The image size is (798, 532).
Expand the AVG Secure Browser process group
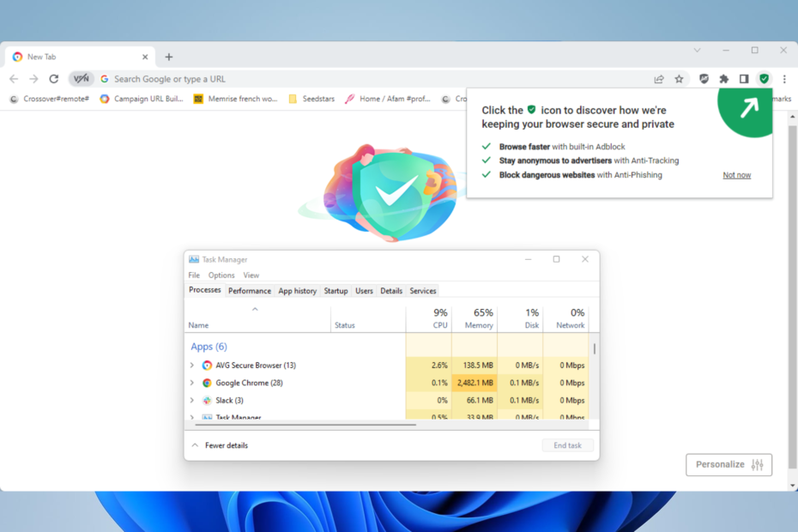point(192,365)
